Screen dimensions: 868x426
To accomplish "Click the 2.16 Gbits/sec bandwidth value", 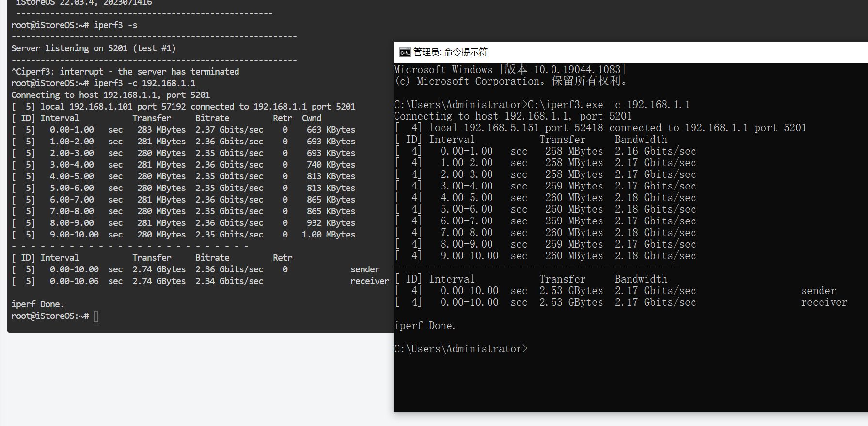I will 655,151.
